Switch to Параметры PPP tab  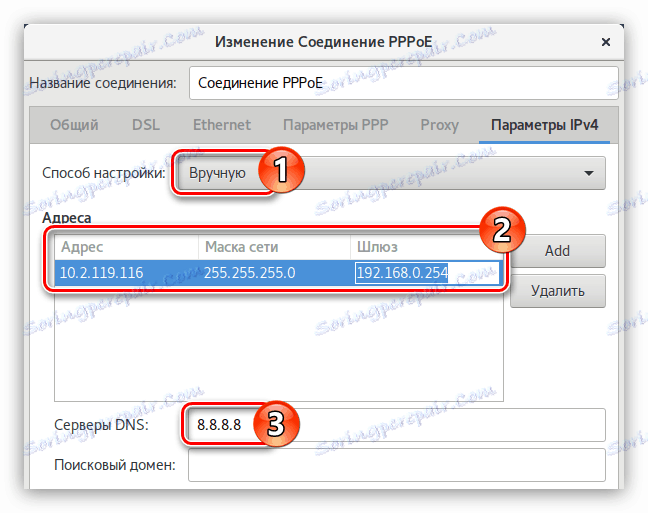click(x=336, y=125)
